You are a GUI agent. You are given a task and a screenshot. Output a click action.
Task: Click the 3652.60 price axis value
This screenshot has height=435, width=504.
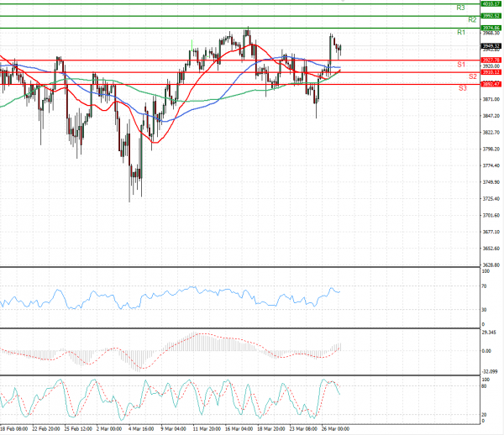click(491, 249)
